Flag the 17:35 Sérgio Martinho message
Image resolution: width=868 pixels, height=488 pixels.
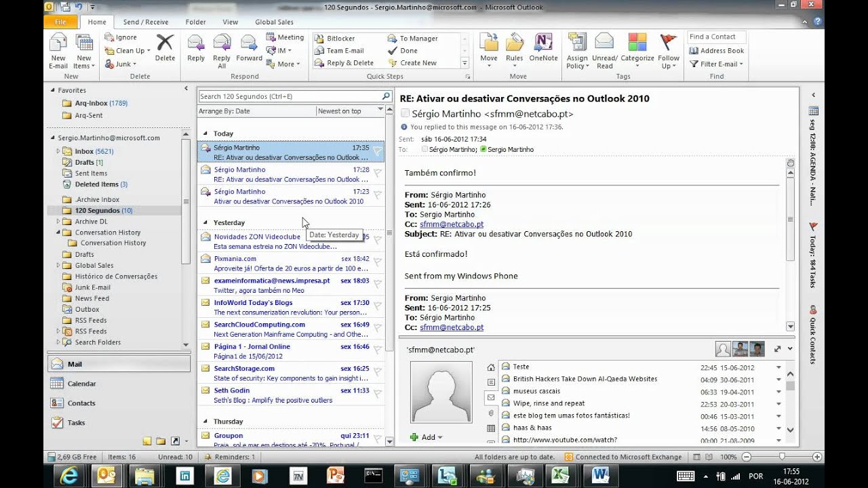tap(378, 151)
